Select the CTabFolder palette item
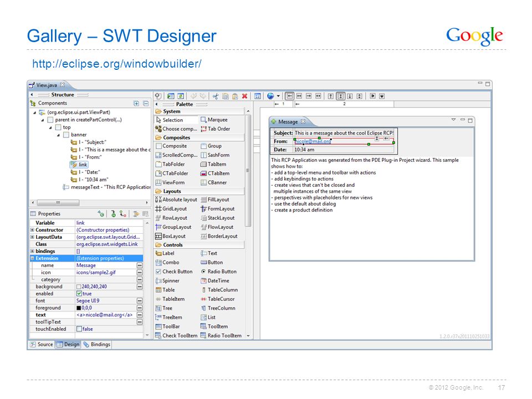Screen dimensions: 532x399 tap(172, 173)
